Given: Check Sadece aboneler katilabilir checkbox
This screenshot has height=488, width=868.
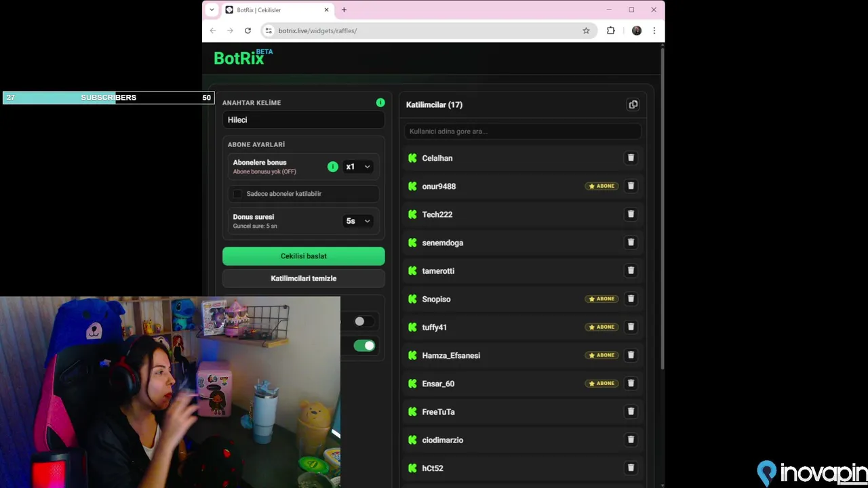Looking at the screenshot, I should 237,194.
